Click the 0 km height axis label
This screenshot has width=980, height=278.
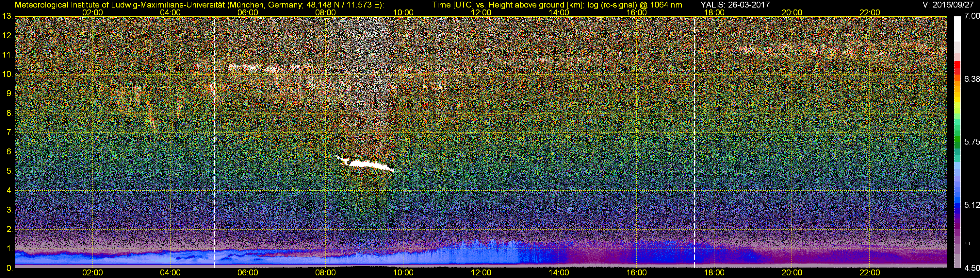9,268
